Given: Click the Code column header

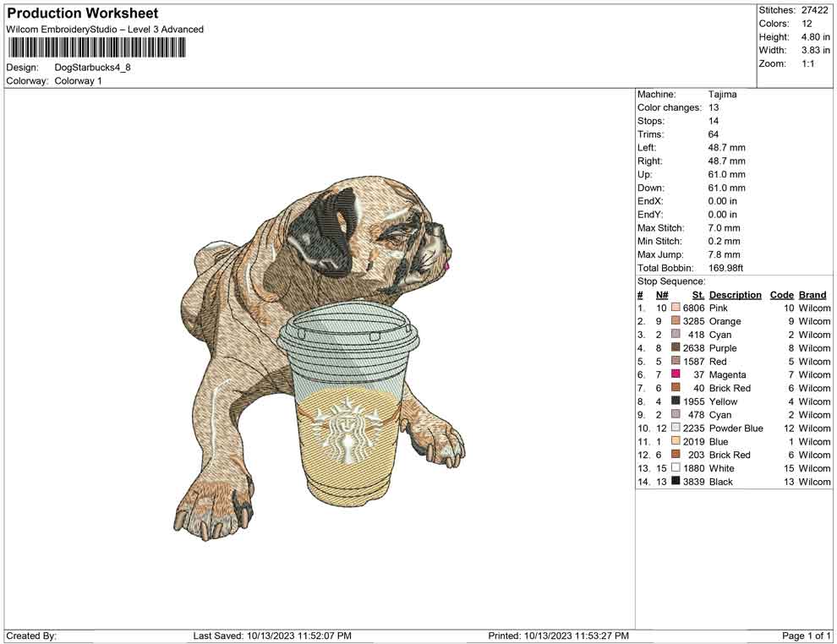Looking at the screenshot, I should tap(781, 295).
